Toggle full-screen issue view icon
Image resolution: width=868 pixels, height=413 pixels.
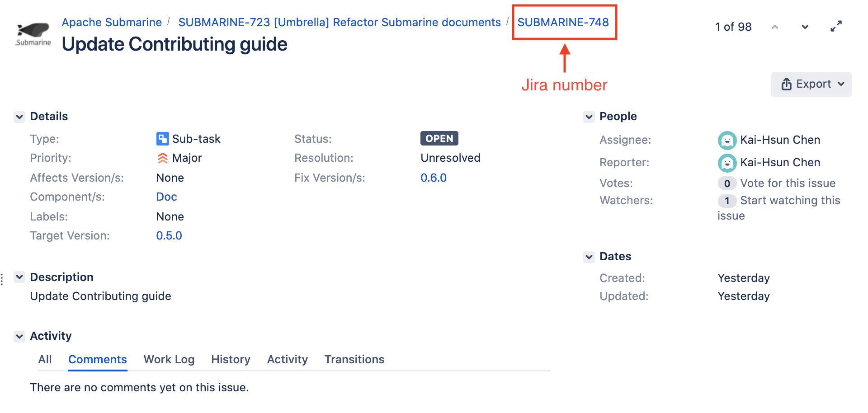tap(836, 27)
